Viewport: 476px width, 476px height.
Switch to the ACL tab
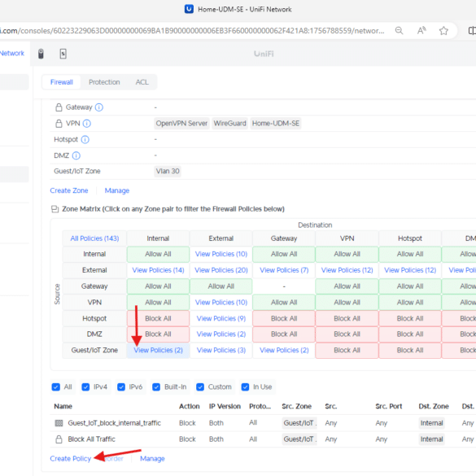tap(142, 82)
